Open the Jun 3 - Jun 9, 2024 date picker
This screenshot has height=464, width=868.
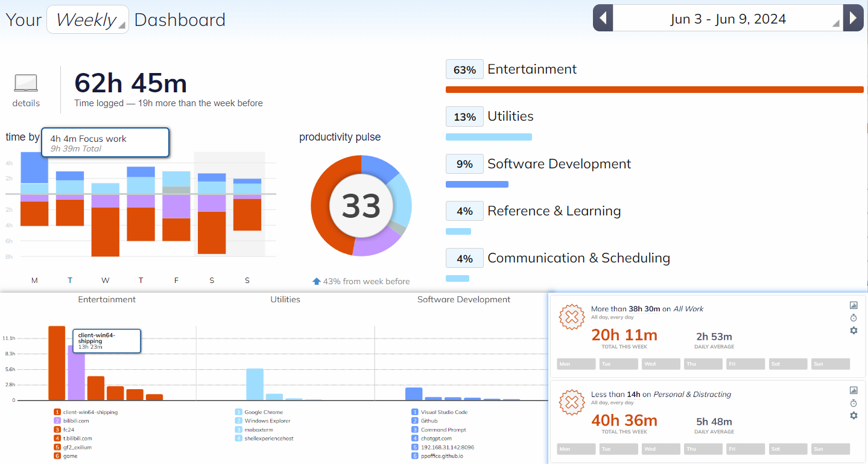click(727, 19)
